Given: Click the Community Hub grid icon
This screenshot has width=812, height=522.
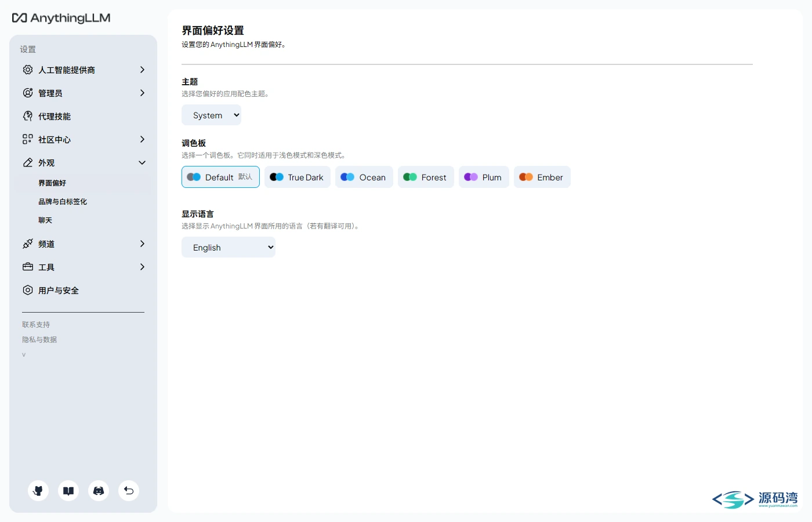Looking at the screenshot, I should click(28, 139).
